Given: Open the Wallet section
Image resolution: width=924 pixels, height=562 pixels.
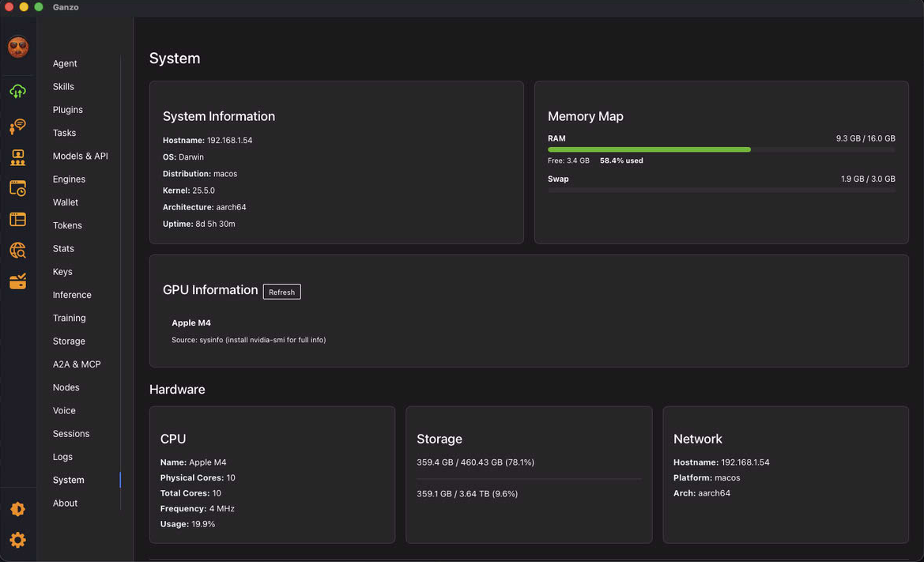Looking at the screenshot, I should 66,202.
